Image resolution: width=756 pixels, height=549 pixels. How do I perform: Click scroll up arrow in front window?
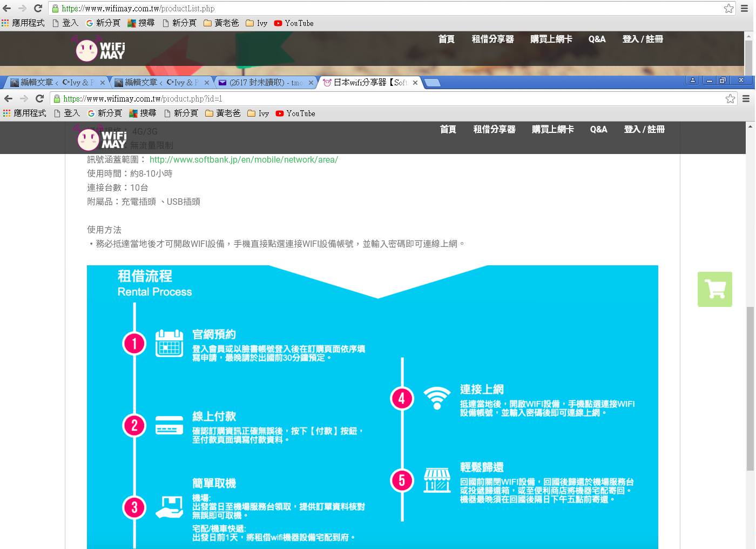pos(750,126)
